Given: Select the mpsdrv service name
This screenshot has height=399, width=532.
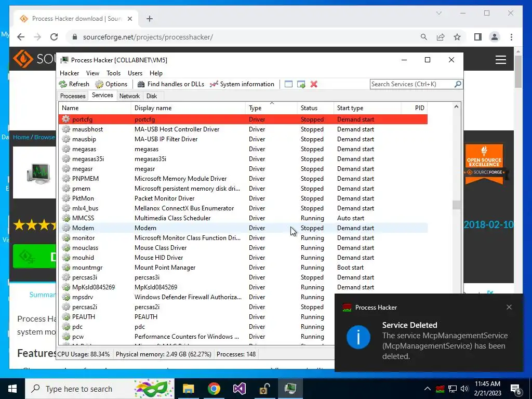Looking at the screenshot, I should click(83, 297).
